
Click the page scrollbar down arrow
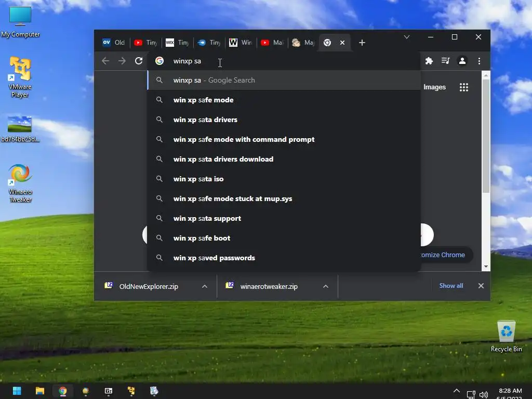click(x=486, y=267)
